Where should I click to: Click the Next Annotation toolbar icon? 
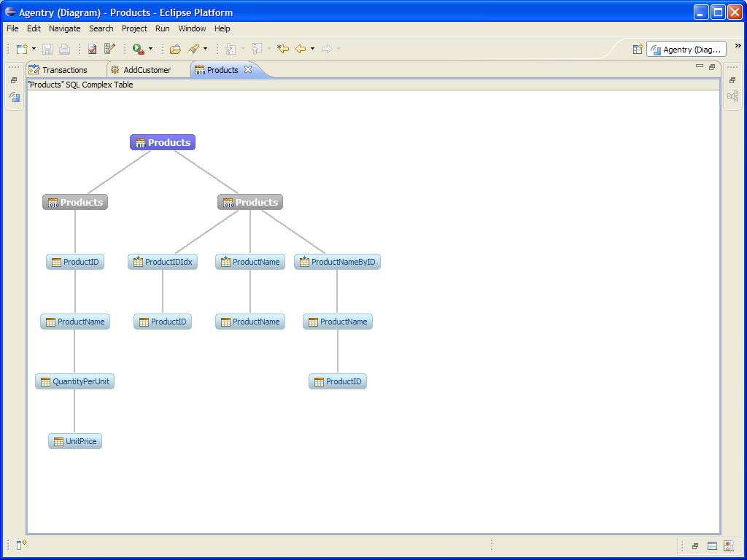point(231,49)
